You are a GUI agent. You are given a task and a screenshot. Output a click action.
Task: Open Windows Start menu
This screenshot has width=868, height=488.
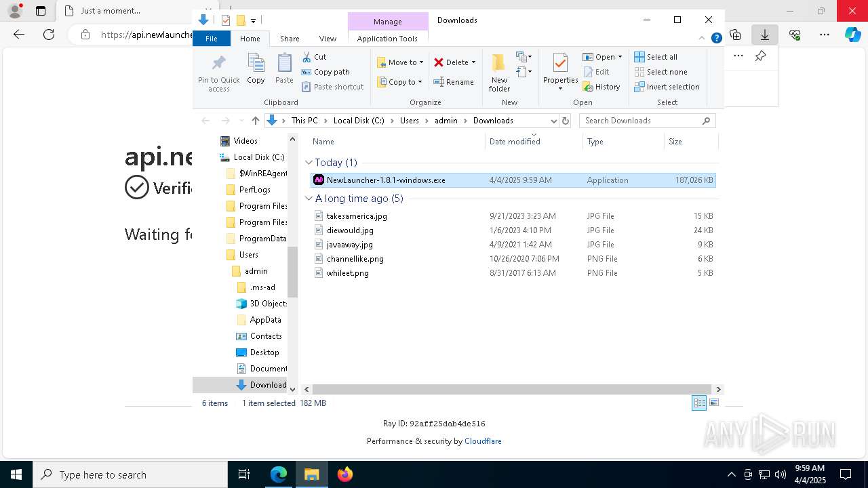pyautogui.click(x=16, y=474)
